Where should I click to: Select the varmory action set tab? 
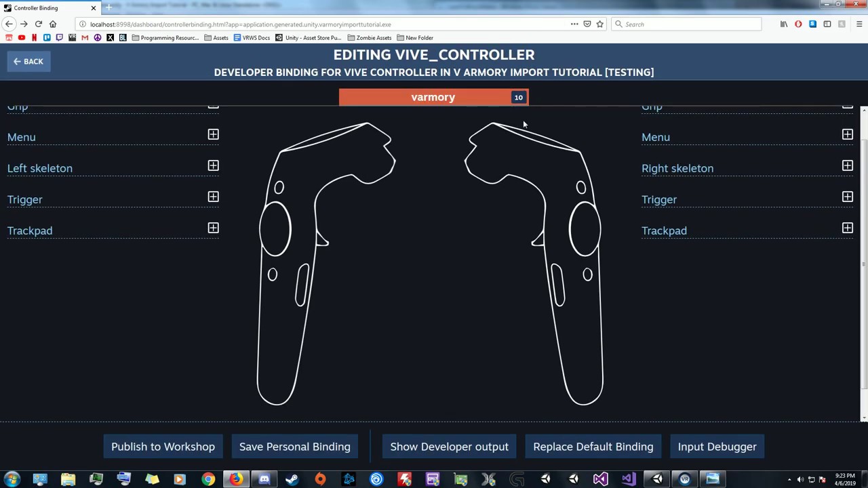[x=433, y=97]
